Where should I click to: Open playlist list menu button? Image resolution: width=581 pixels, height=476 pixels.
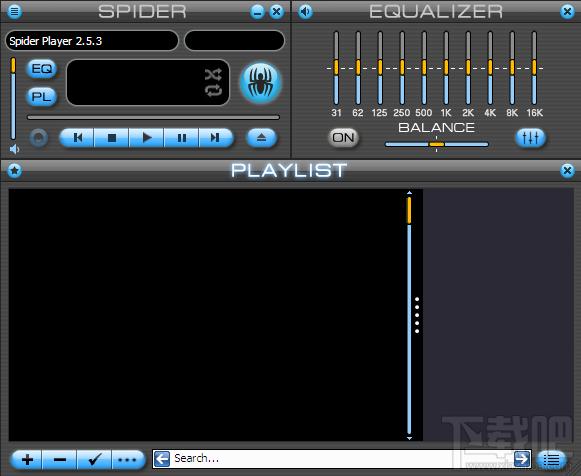point(551,460)
